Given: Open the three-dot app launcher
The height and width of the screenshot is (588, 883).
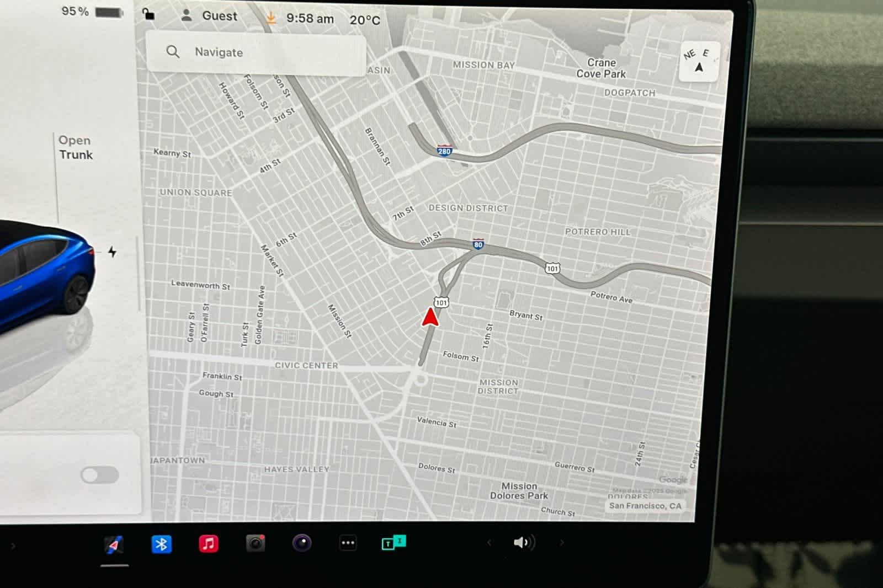Looking at the screenshot, I should pyautogui.click(x=348, y=543).
